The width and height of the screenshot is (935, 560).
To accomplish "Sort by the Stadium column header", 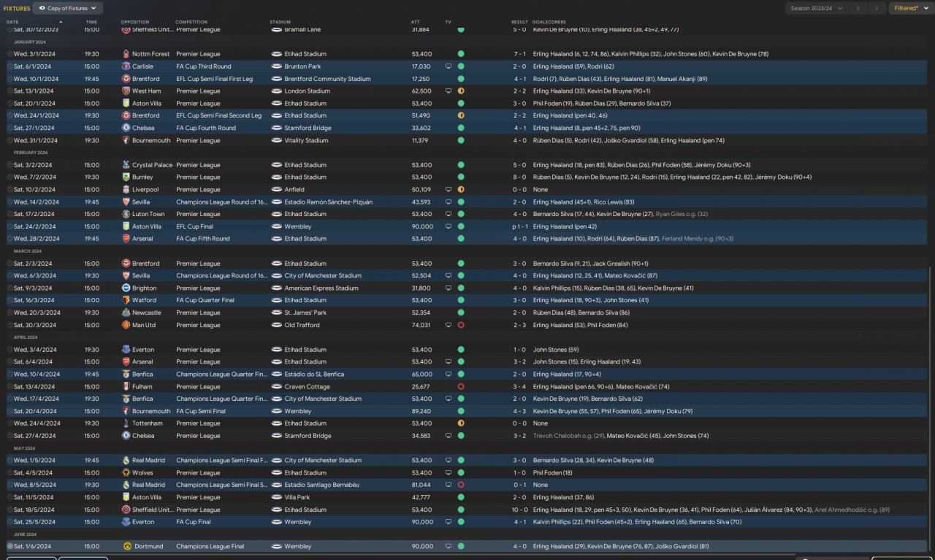I will 281,22.
